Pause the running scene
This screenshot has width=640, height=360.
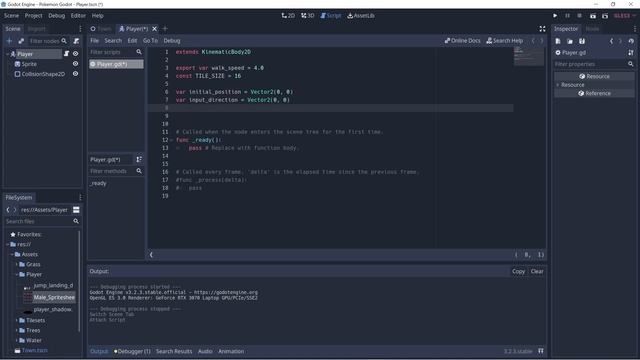(x=567, y=16)
